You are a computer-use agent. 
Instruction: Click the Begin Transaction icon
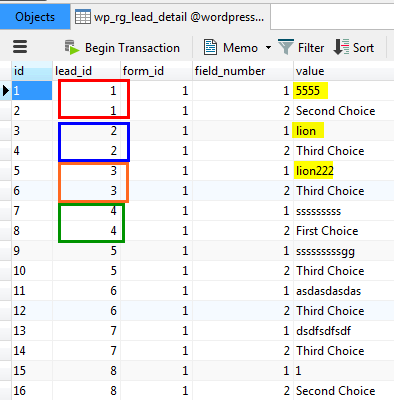(x=72, y=47)
